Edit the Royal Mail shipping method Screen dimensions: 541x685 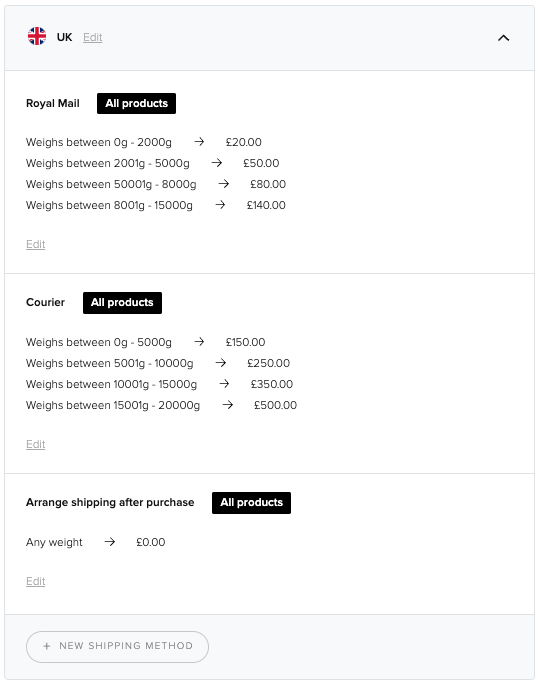[35, 244]
